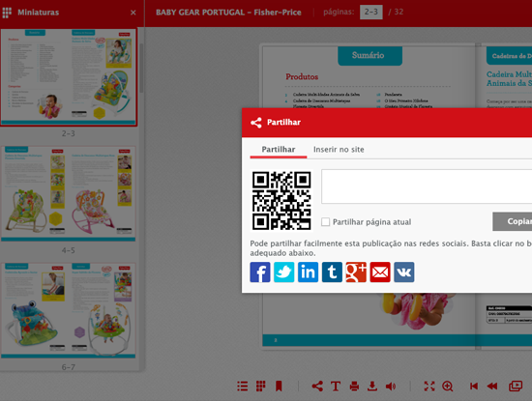Share via email envelope icon
This screenshot has width=532, height=401.
[x=380, y=272]
